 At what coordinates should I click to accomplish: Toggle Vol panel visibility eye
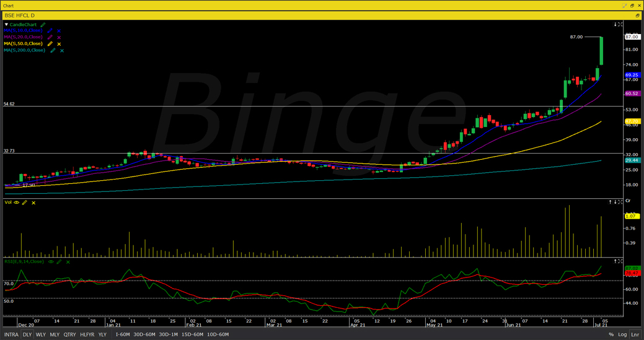click(x=17, y=202)
